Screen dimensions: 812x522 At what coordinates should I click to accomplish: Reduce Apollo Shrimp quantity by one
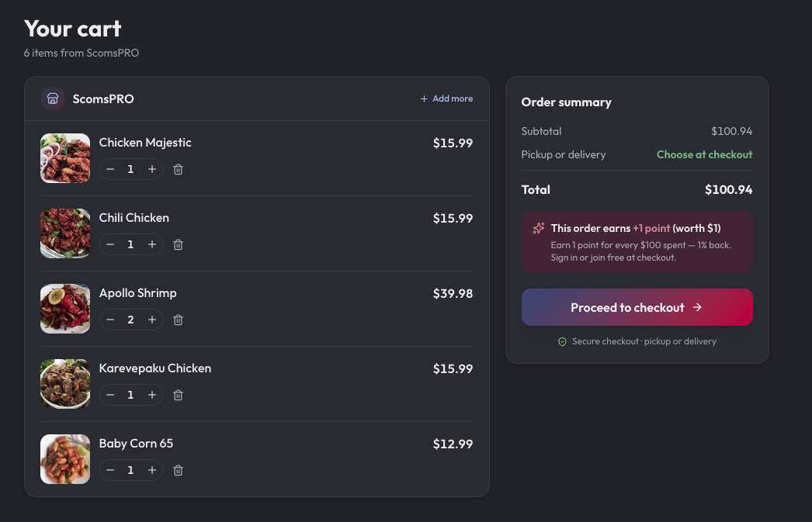110,320
